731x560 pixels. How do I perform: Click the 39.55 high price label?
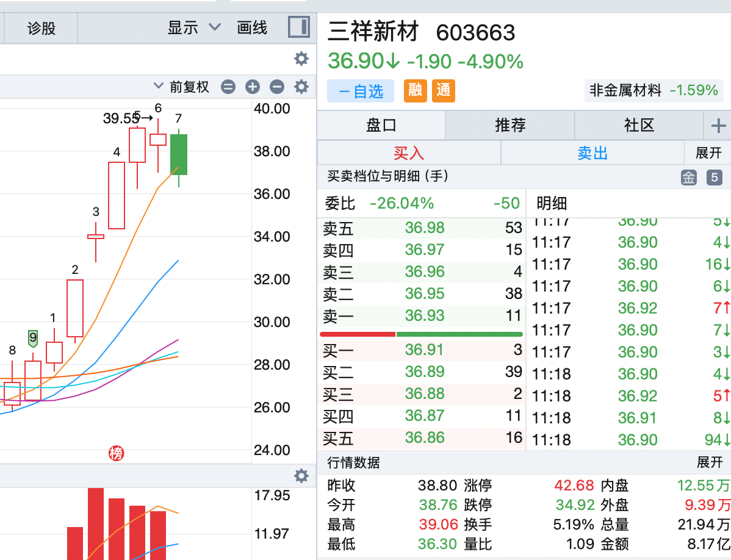pos(121,118)
